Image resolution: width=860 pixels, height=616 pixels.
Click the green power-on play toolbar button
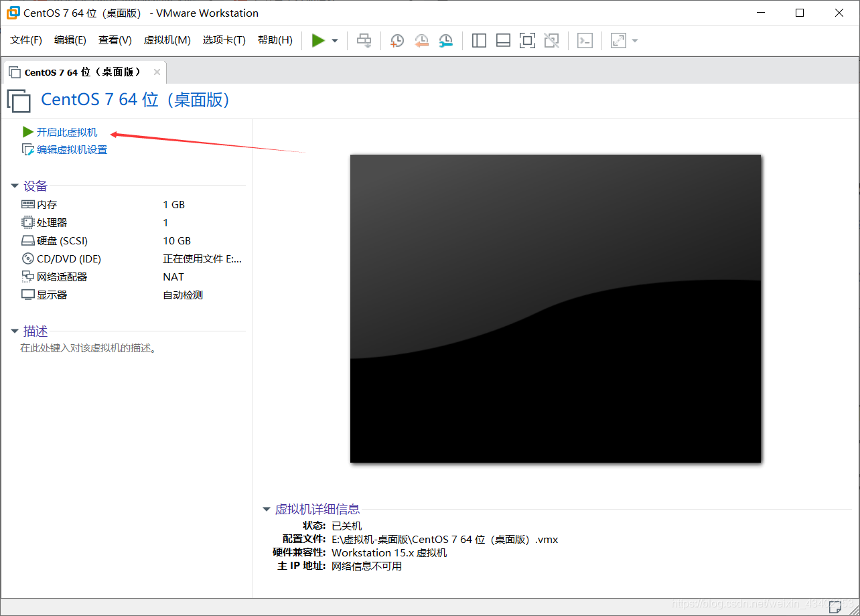pos(318,41)
